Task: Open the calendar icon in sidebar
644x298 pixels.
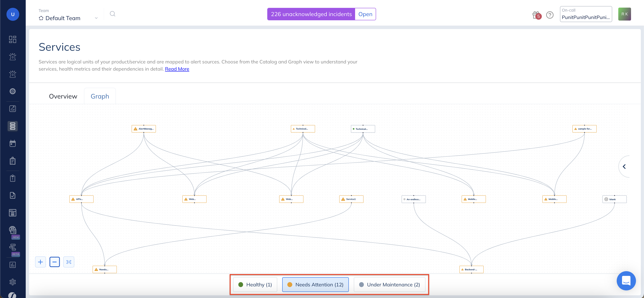Action: coord(13,143)
